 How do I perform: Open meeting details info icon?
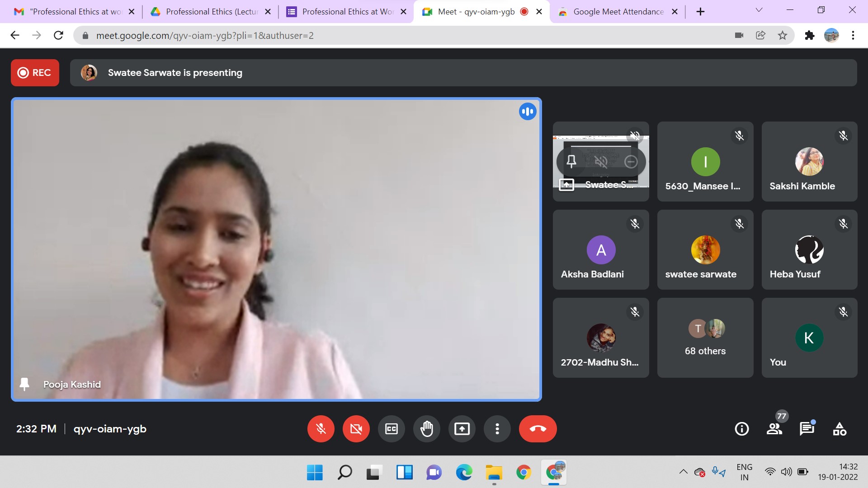[x=741, y=429]
